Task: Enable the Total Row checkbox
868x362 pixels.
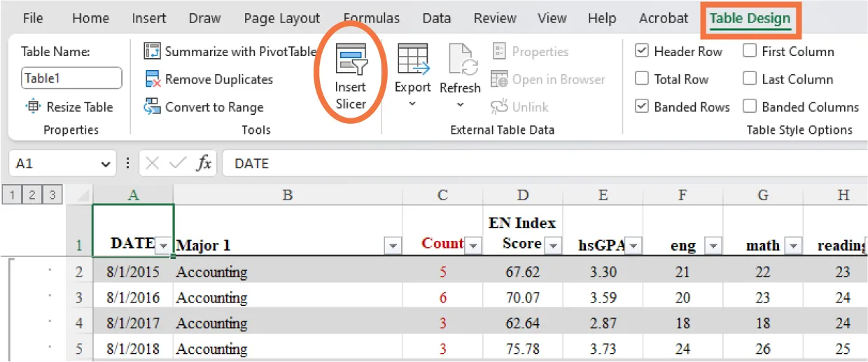Action: point(641,79)
